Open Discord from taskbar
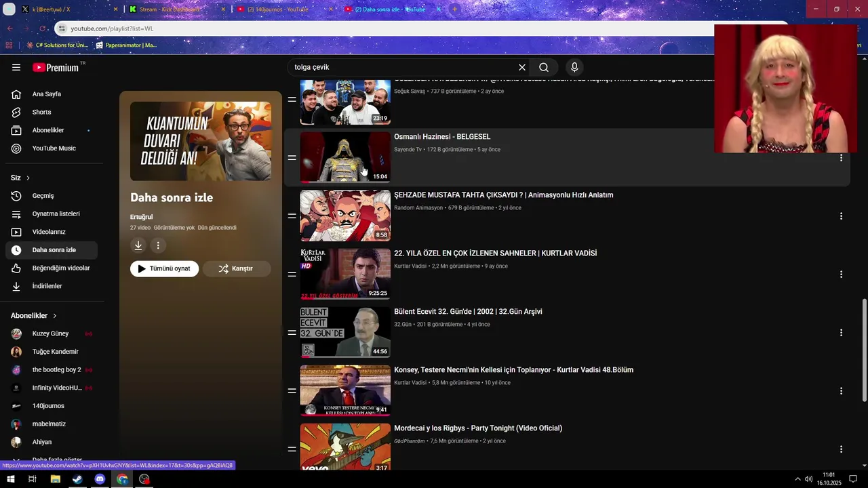 tap(100, 479)
